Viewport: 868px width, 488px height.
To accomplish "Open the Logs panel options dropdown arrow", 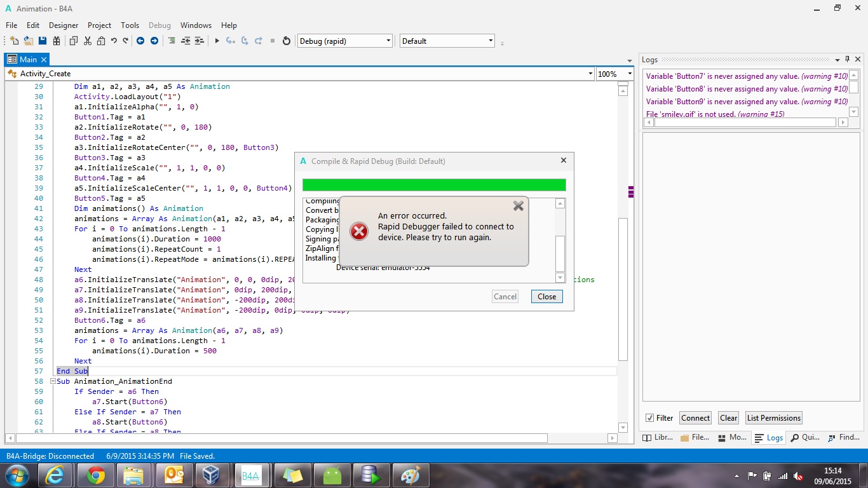I will coord(837,60).
